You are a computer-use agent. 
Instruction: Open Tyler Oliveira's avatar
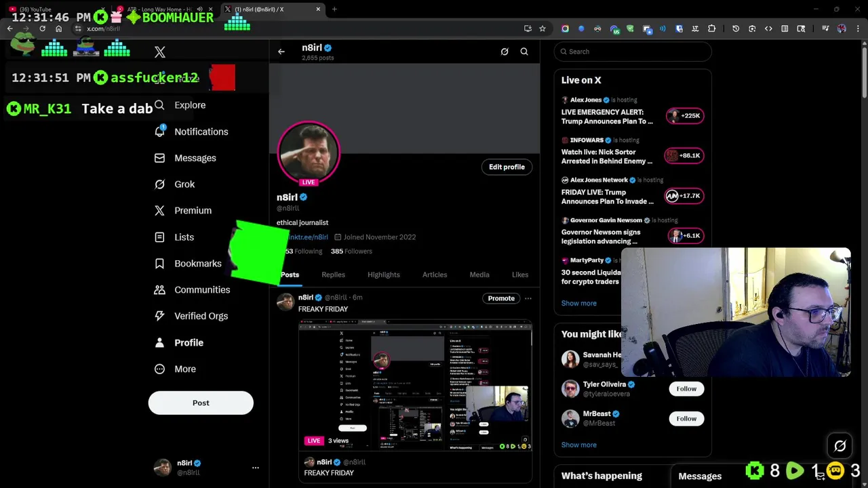(x=570, y=389)
